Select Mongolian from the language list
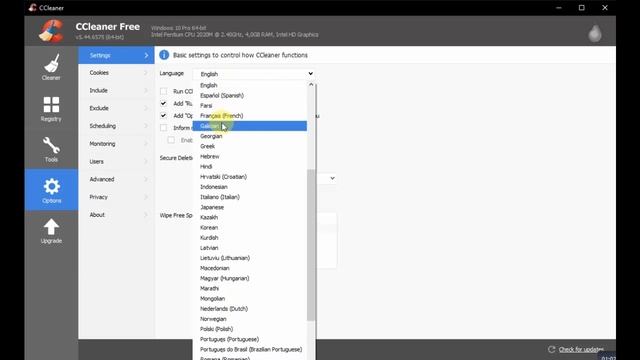Image resolution: width=640 pixels, height=360 pixels. click(x=250, y=299)
